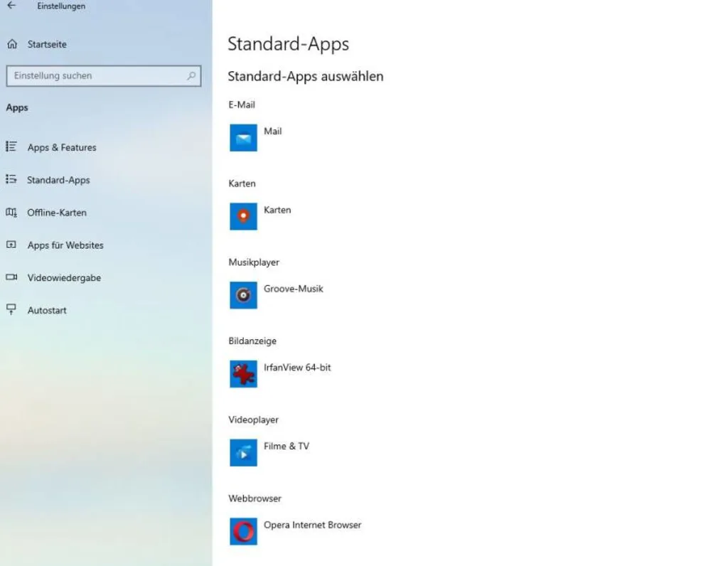This screenshot has height=566, width=728.
Task: Change default image viewer IrfanView 64-bit
Action: 297,368
